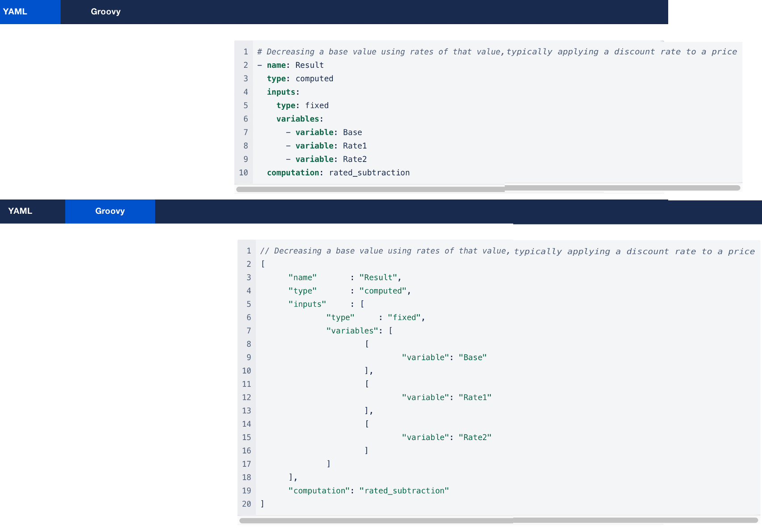Select the active Groovy tab in bottom panel
This screenshot has width=762, height=532.
110,211
